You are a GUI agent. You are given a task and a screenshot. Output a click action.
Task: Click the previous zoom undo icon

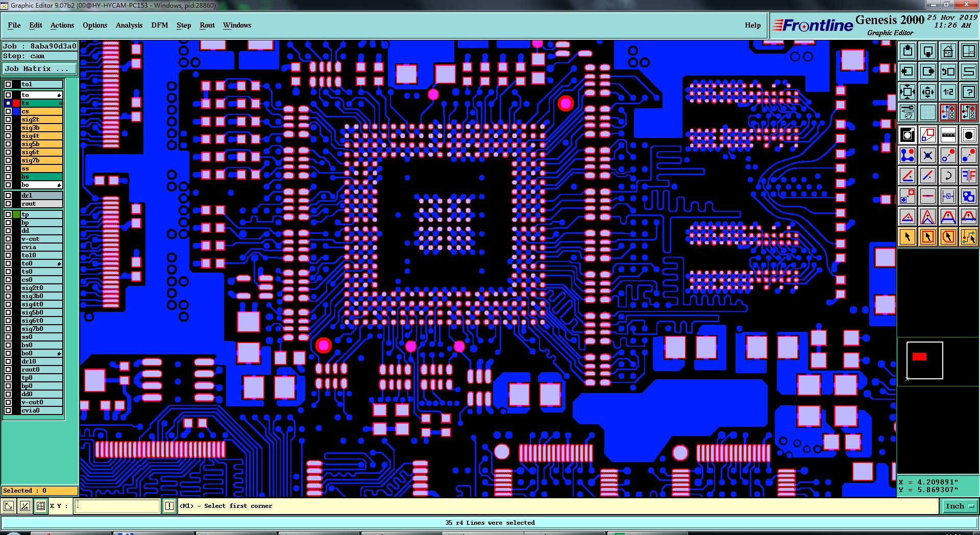pyautogui.click(x=948, y=71)
